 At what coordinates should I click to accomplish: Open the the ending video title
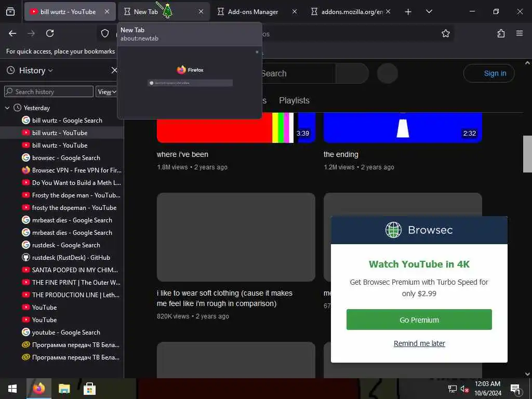click(x=341, y=154)
